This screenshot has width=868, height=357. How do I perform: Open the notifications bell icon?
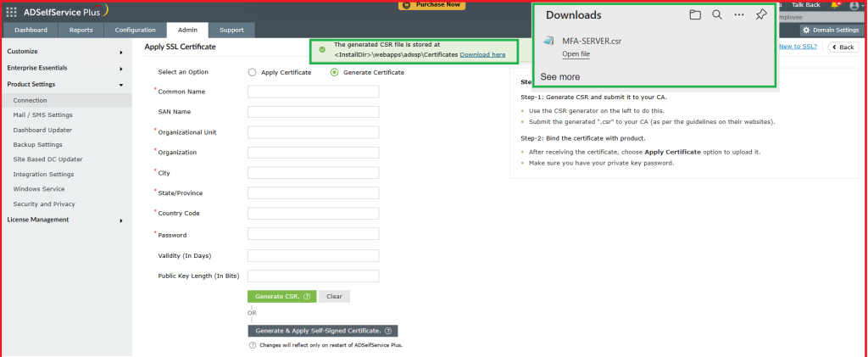[835, 5]
